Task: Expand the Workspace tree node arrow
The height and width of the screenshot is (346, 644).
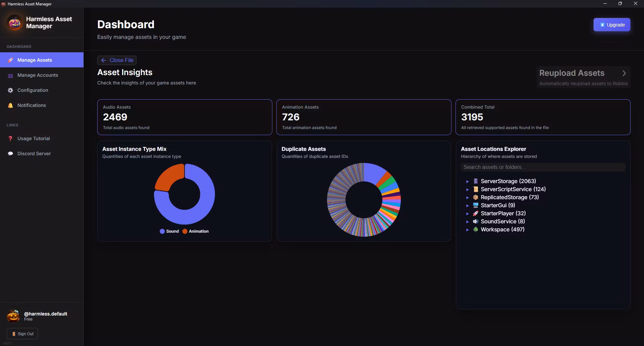Action: pyautogui.click(x=467, y=230)
